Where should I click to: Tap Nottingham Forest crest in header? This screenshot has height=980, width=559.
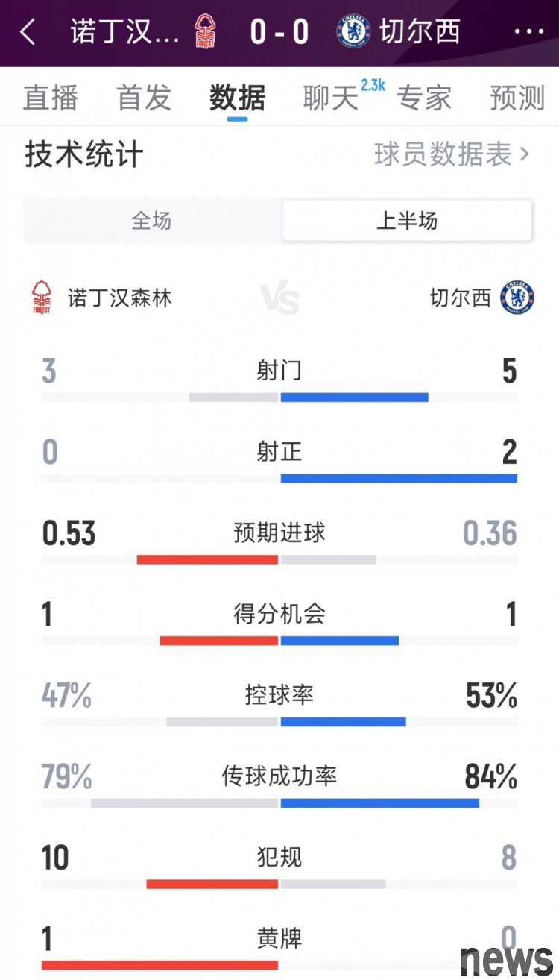(x=205, y=32)
